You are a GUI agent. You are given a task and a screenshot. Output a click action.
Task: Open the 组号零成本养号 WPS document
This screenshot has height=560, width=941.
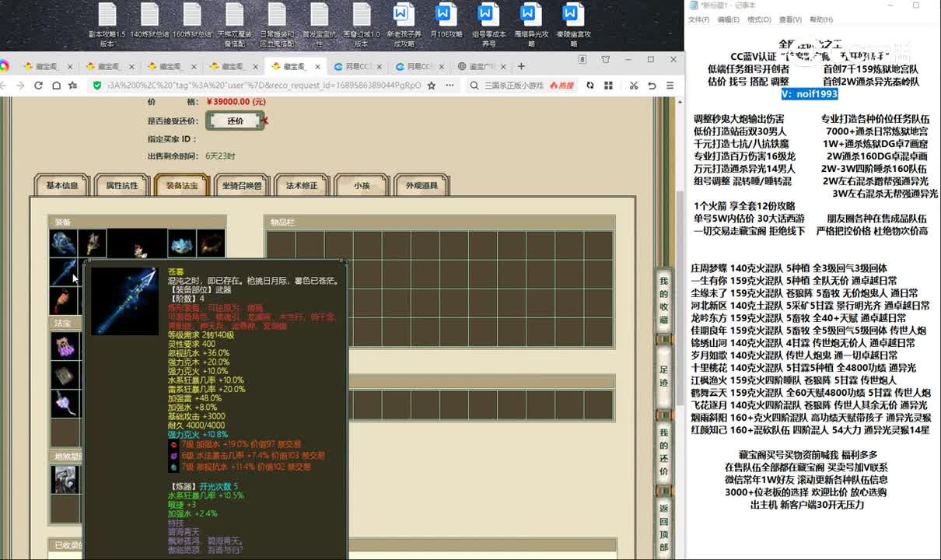click(x=488, y=26)
